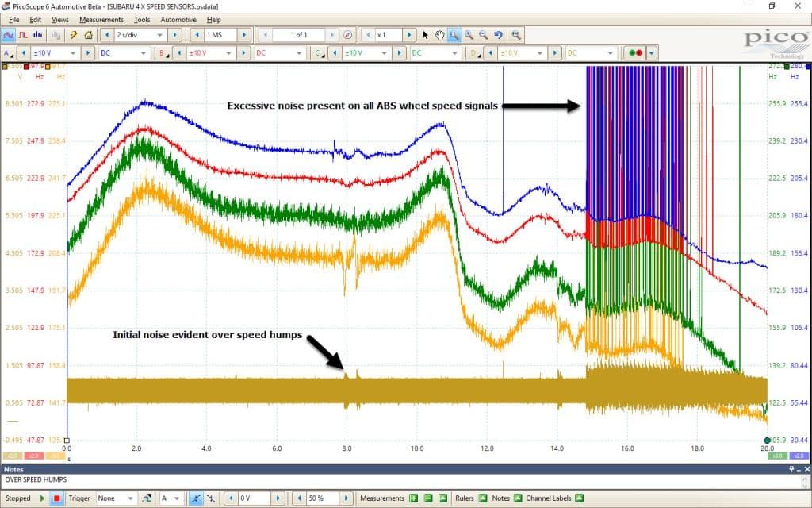Pin the Notes panel
Viewport: 812px width, 508px height.
(x=792, y=469)
